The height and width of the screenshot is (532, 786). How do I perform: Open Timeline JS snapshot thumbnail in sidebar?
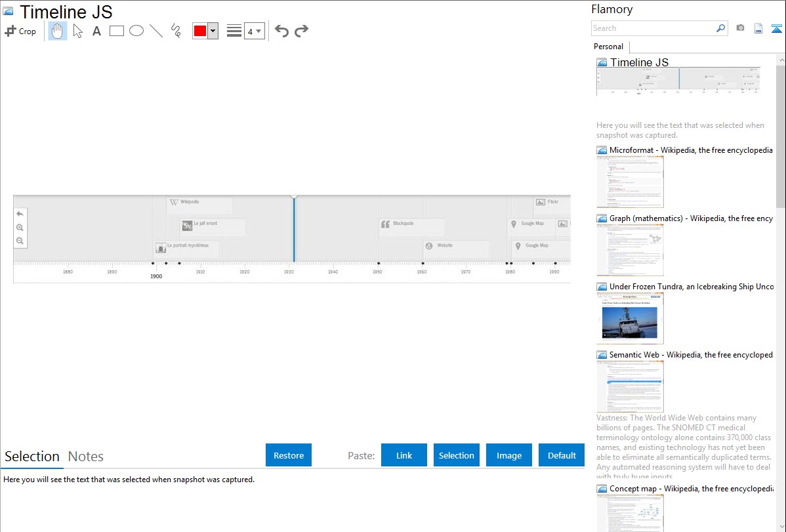678,81
